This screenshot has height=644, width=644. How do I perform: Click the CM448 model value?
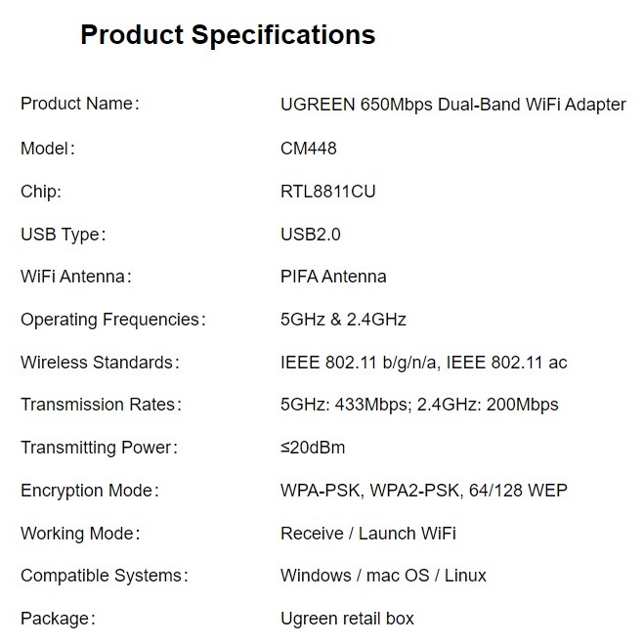coord(308,149)
